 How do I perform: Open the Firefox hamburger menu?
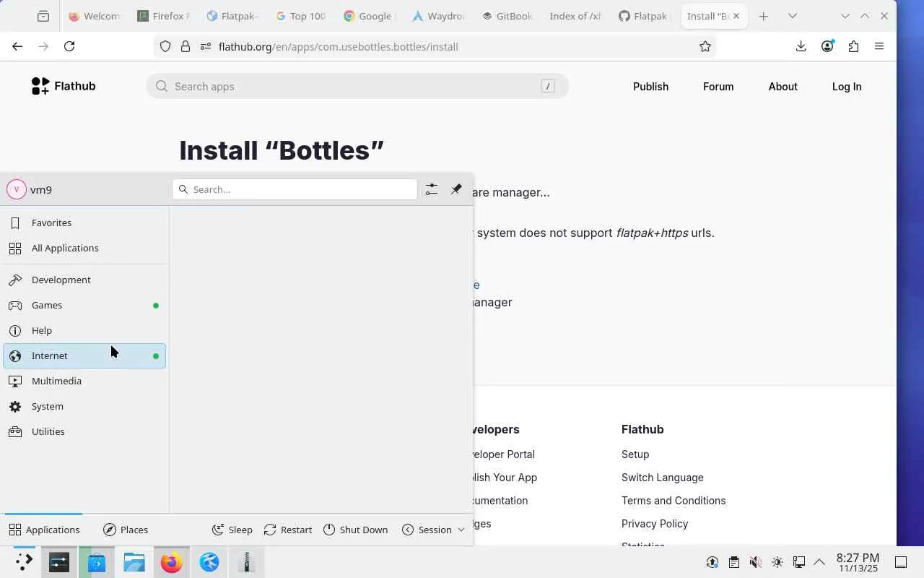[879, 46]
